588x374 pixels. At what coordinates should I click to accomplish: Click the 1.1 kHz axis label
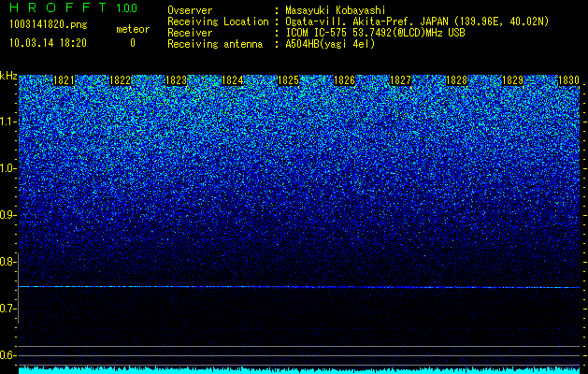[x=7, y=122]
